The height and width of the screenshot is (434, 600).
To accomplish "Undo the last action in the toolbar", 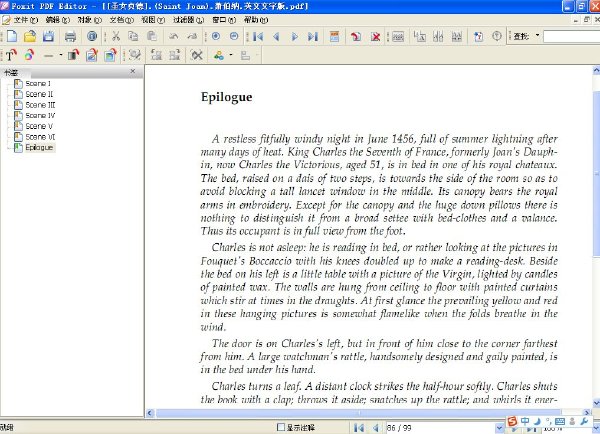I will (x=174, y=36).
